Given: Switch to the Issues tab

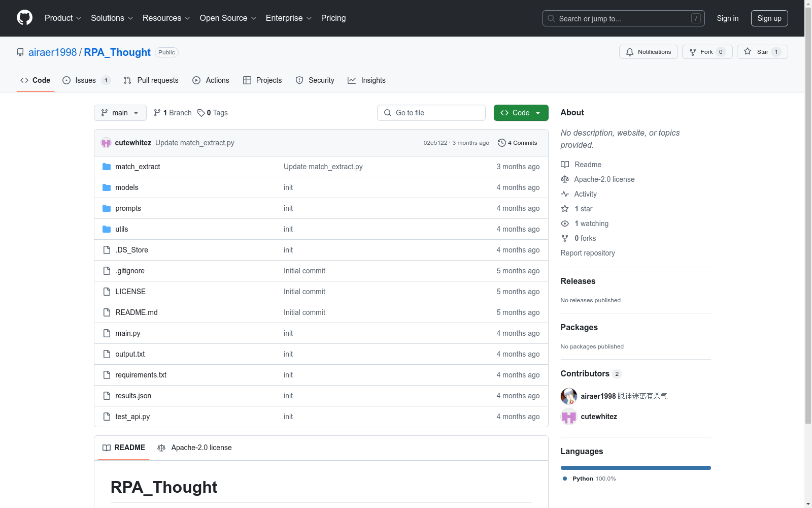Looking at the screenshot, I should (x=86, y=80).
